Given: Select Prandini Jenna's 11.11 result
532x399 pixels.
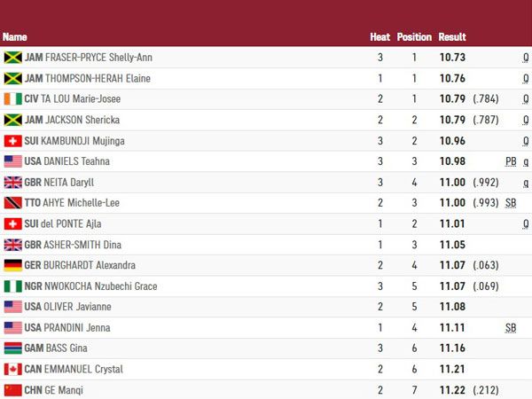Looking at the screenshot, I should 452,328.
